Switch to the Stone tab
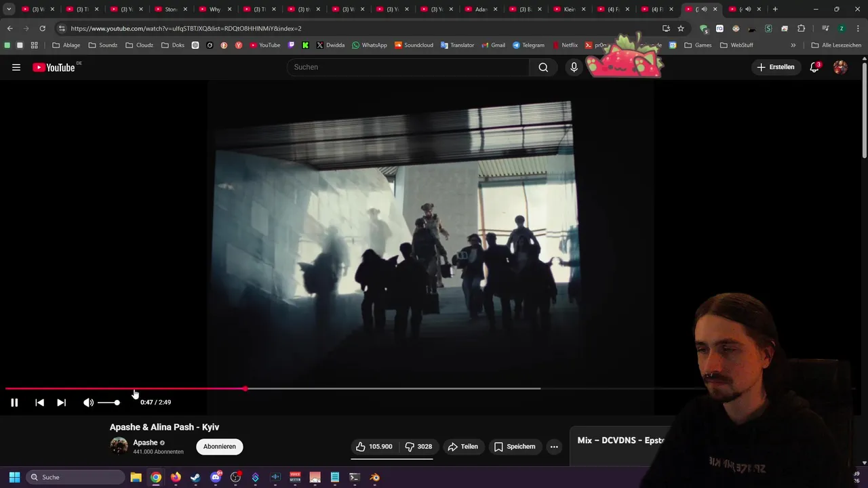868x488 pixels. (x=171, y=9)
